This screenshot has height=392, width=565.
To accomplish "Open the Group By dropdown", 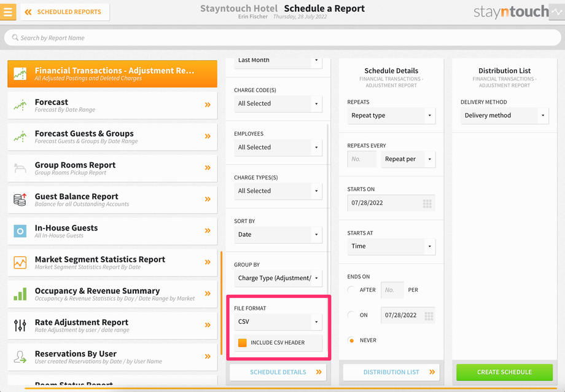I will coord(278,278).
